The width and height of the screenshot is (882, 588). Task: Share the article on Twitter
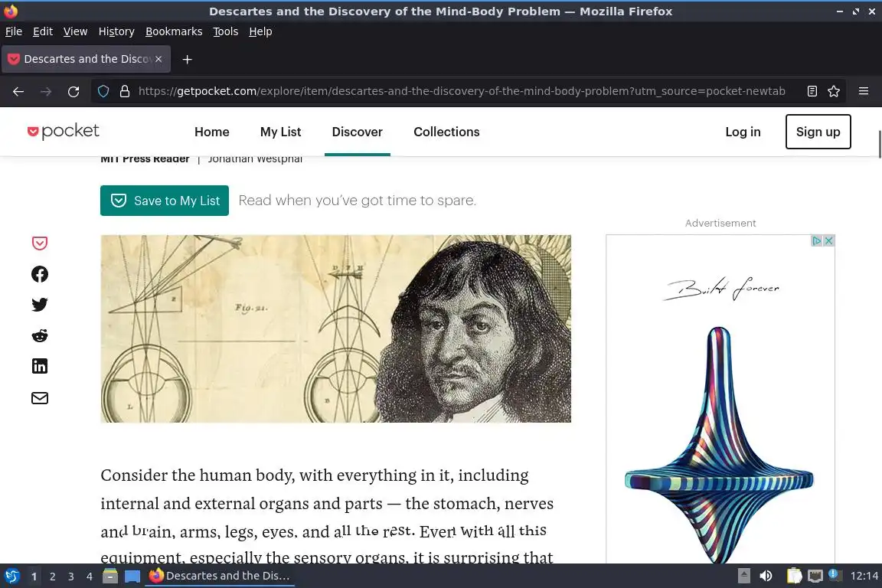39,305
